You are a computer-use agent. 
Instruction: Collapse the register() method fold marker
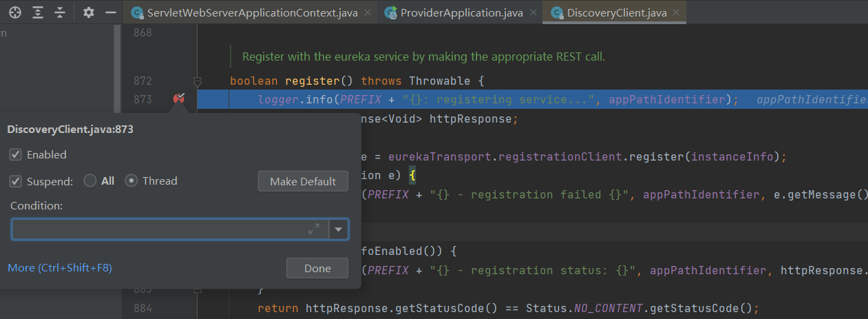[x=198, y=81]
